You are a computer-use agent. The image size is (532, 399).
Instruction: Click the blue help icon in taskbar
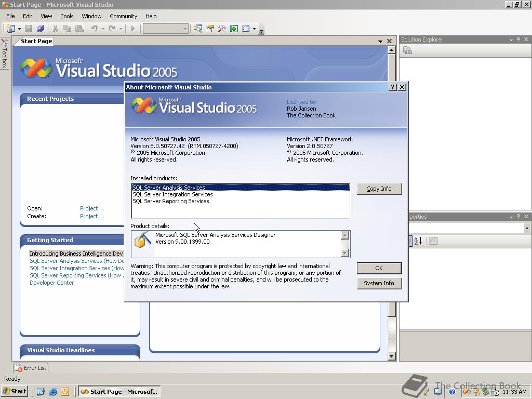[x=453, y=392]
